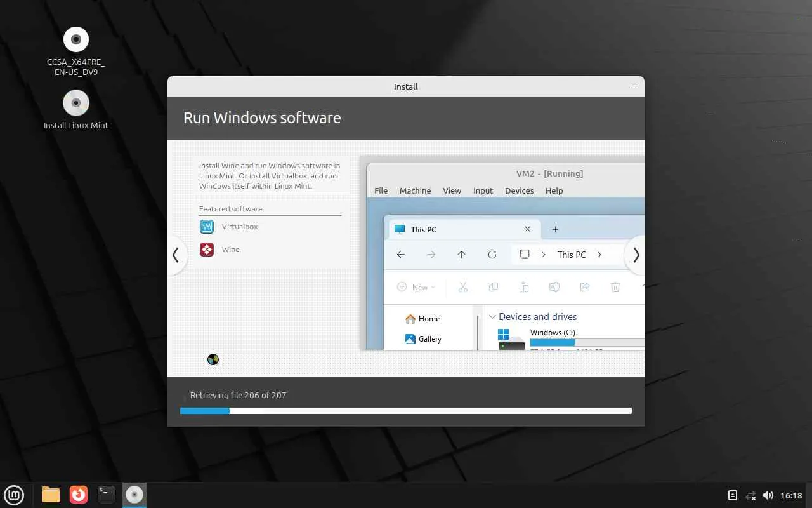Select the This PC tab in Explorer
This screenshot has width=812, height=508.
(x=464, y=229)
